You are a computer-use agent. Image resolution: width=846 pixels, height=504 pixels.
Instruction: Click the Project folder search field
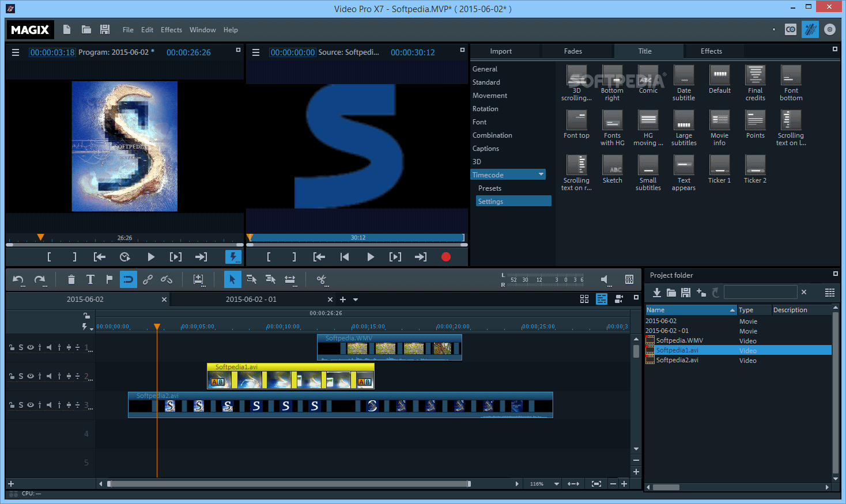pyautogui.click(x=761, y=292)
